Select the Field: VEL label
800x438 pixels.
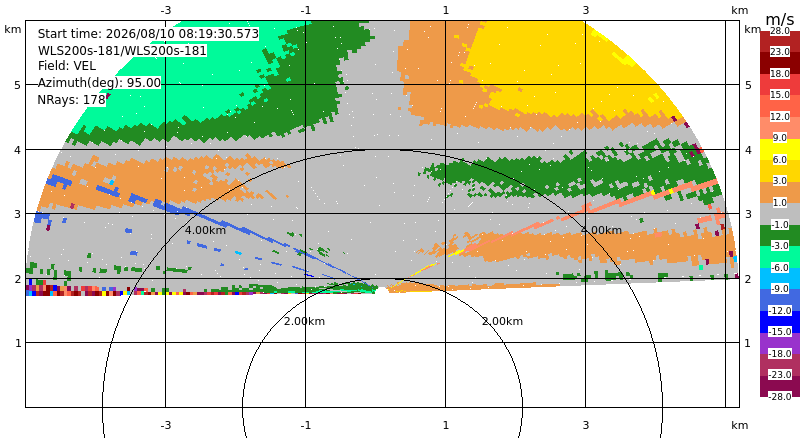pyautogui.click(x=67, y=66)
